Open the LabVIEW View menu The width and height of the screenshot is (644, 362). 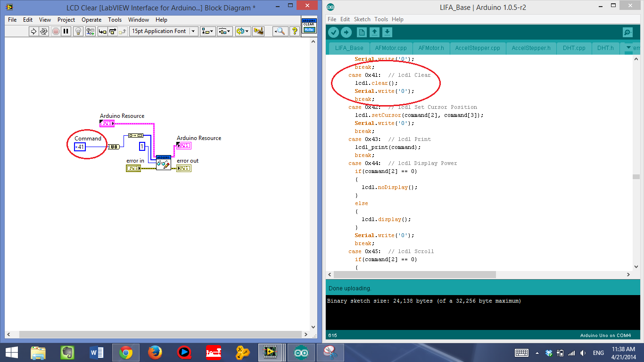pos(45,20)
